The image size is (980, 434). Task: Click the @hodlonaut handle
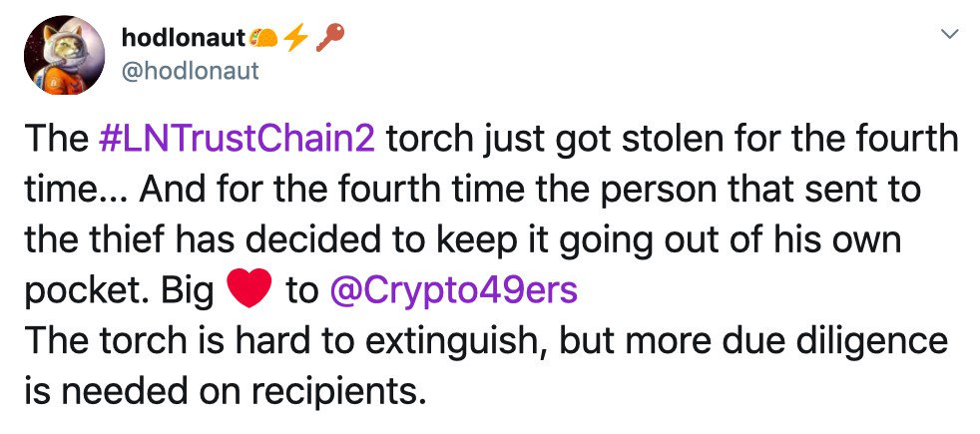click(190, 70)
